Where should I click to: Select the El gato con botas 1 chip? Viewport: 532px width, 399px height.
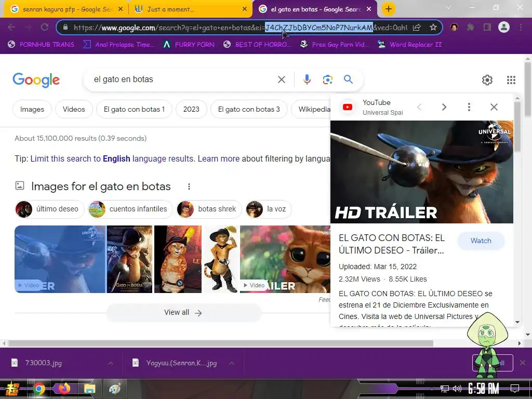click(x=134, y=109)
